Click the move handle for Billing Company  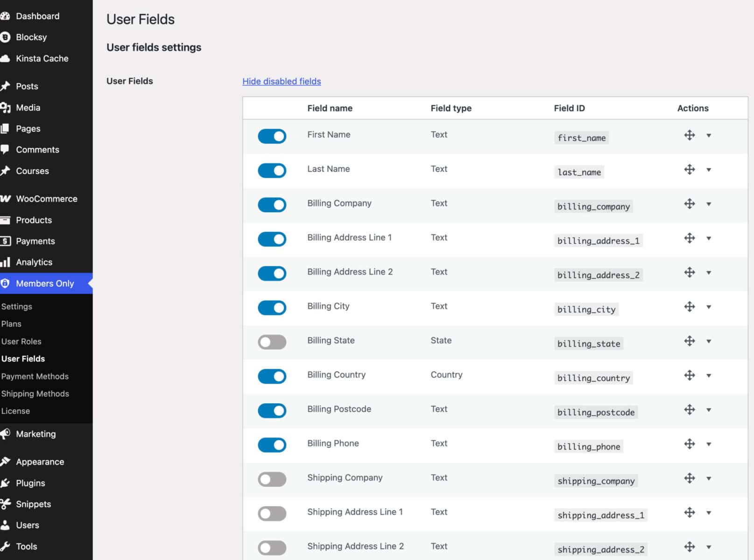689,204
